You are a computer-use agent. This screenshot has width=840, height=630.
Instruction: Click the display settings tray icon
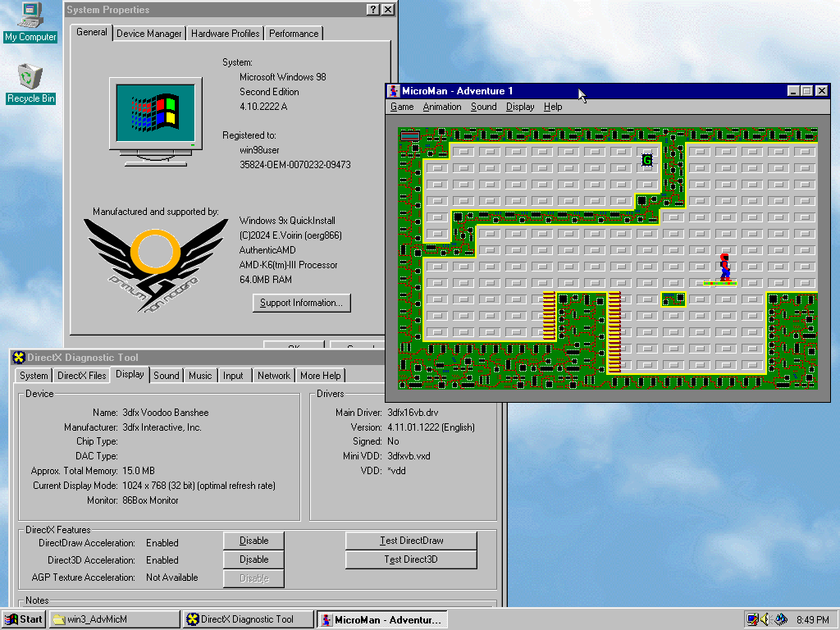(753, 619)
